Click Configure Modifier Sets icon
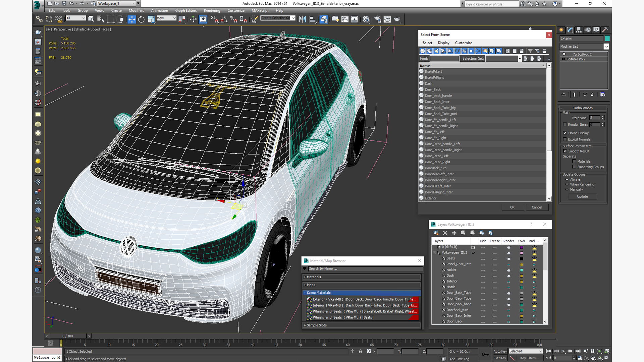The height and width of the screenshot is (362, 644). point(603,95)
